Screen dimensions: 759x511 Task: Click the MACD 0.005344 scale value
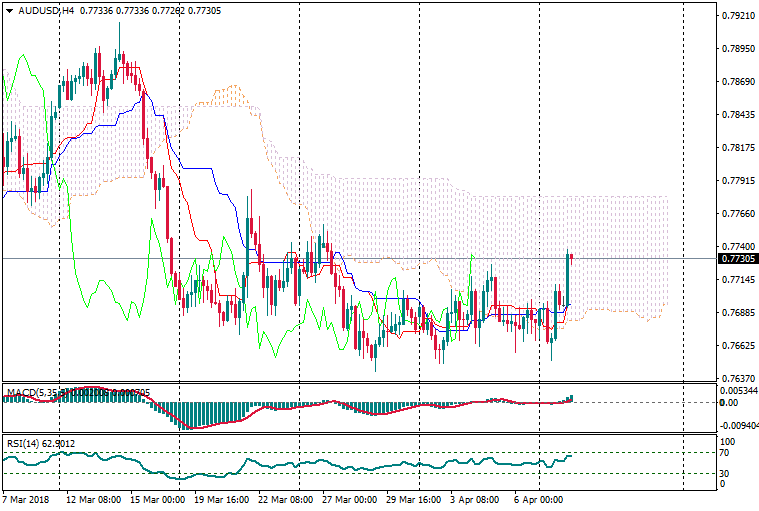pos(737,390)
